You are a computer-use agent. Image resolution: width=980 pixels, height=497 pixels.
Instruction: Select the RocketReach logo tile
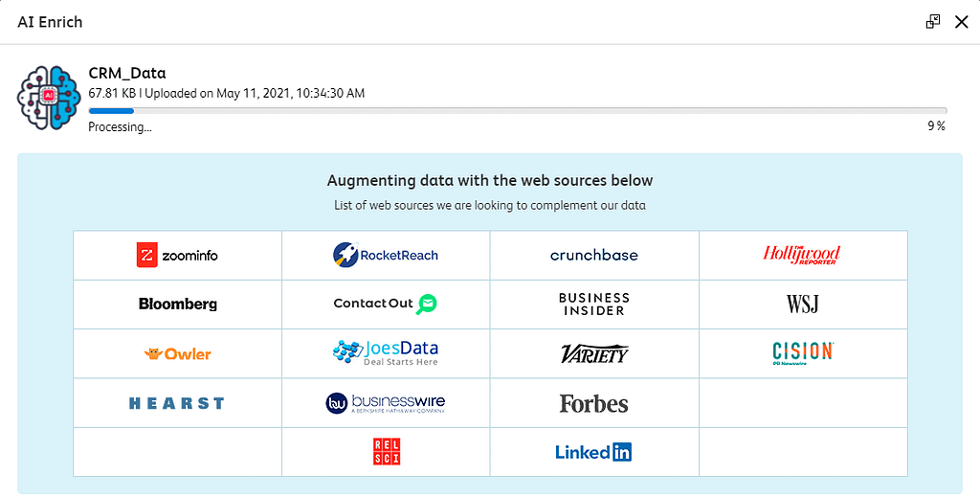386,255
